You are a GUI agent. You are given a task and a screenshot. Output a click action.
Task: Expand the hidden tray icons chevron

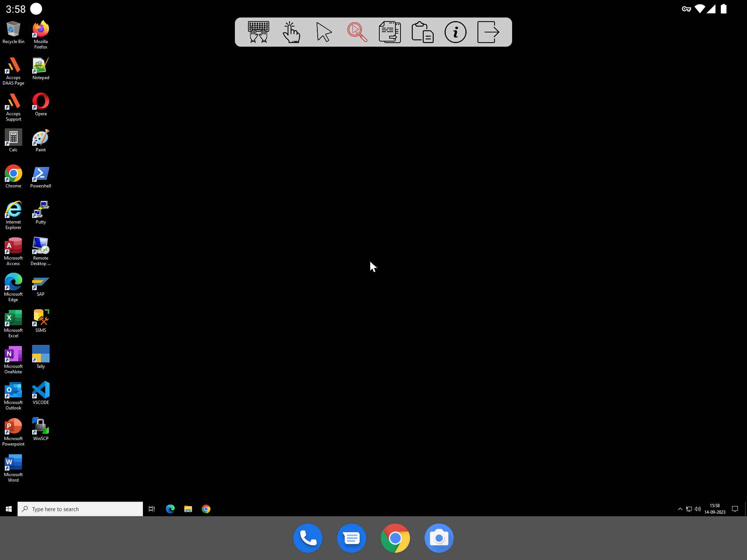click(x=680, y=509)
